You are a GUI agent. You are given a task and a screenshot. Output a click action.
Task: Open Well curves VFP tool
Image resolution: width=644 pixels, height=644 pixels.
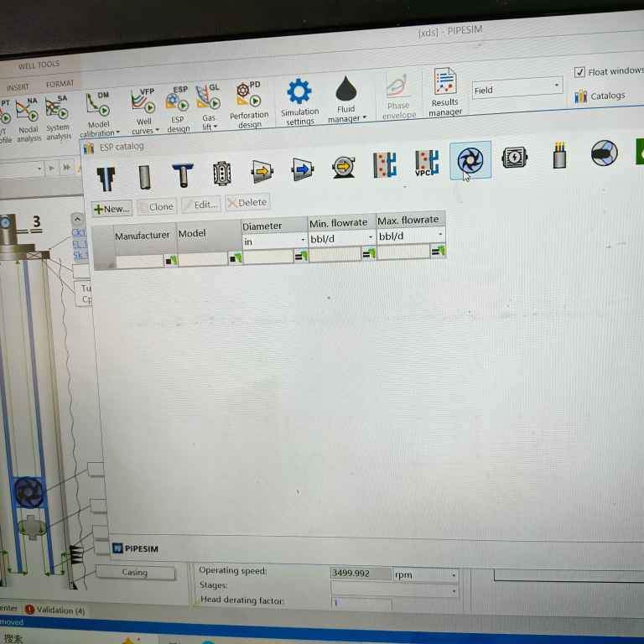tap(144, 111)
